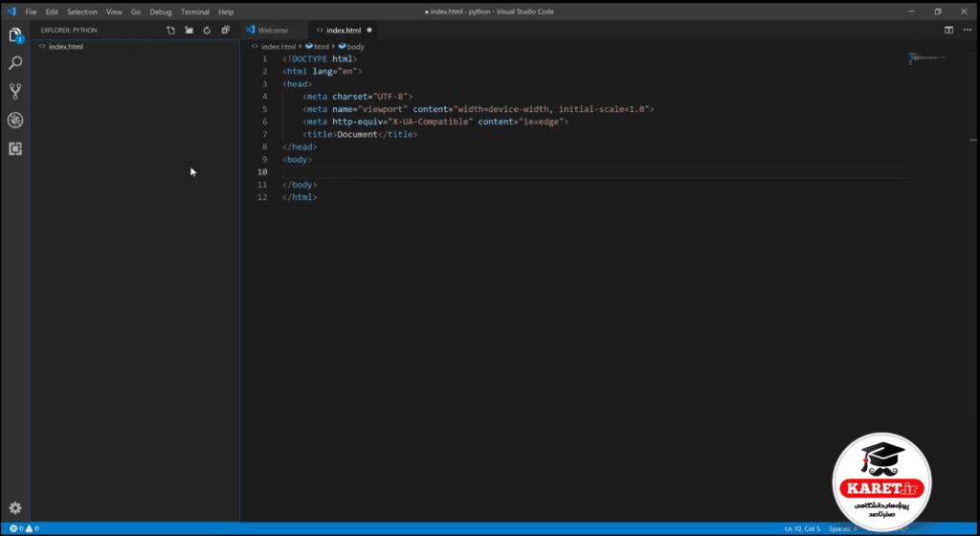Open the Go menu
The image size is (980, 536).
pyautogui.click(x=136, y=11)
